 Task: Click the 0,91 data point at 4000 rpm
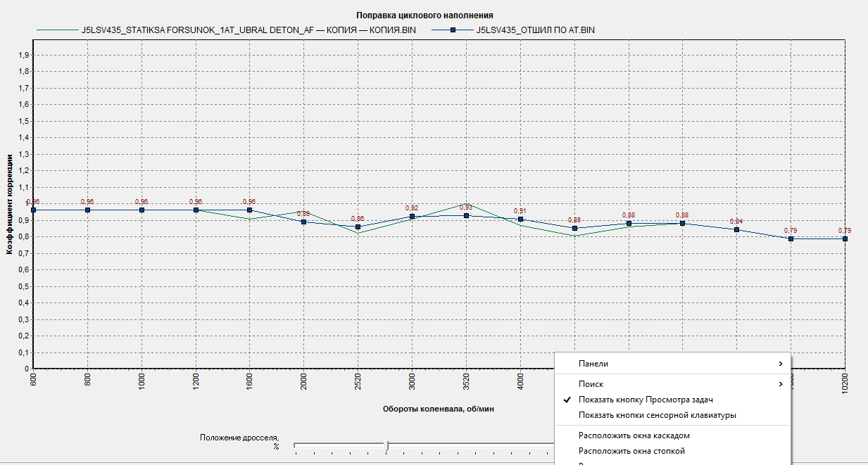tap(520, 219)
